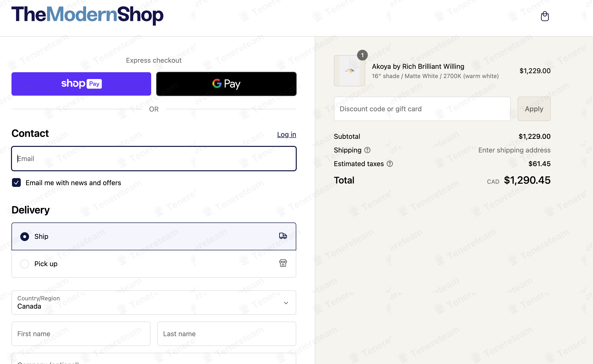593x364 pixels.
Task: Open the Country/Region dropdown
Action: coord(154,303)
